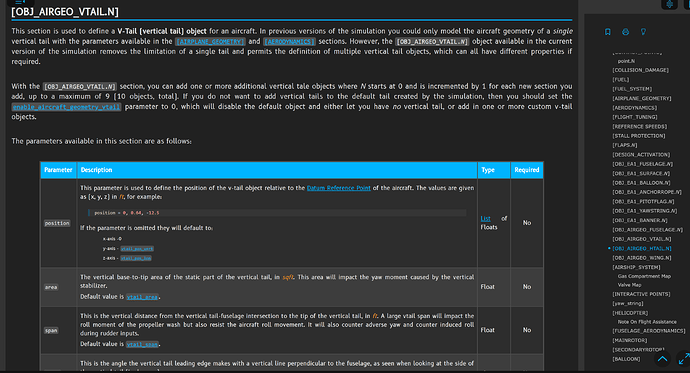The height and width of the screenshot is (373, 690).
Task: Click the Parameter column header
Action: (x=58, y=170)
